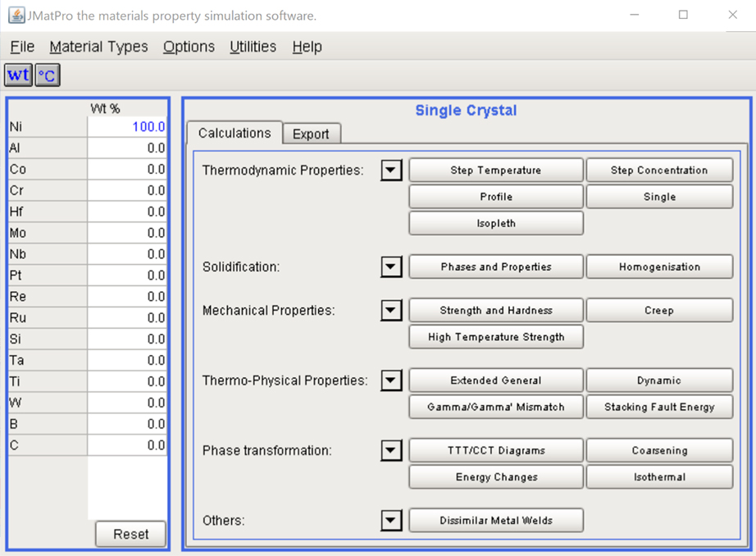Reset the composition table
This screenshot has width=756, height=556.
pyautogui.click(x=130, y=534)
